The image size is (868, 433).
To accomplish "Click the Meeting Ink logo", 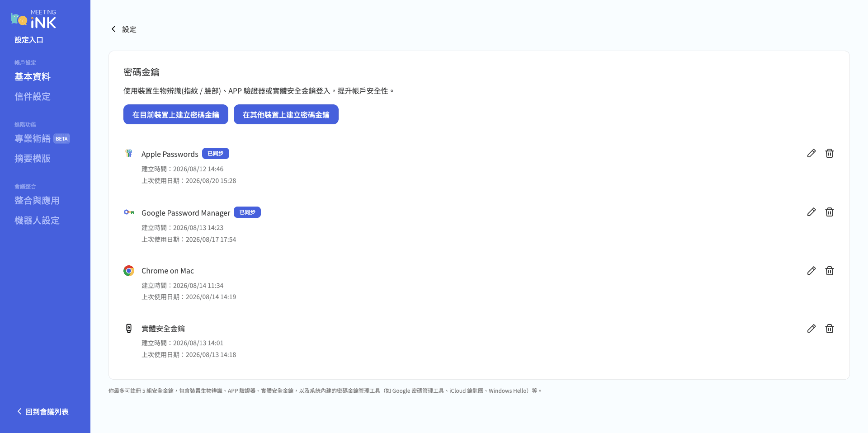I will point(33,19).
